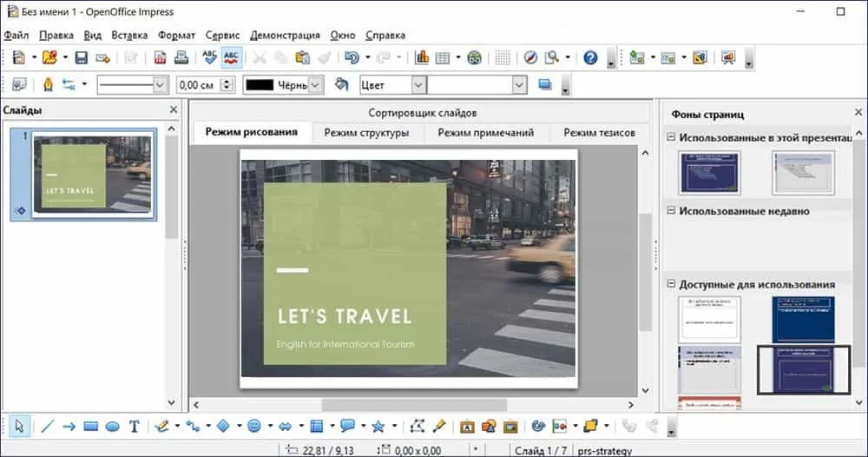
Task: Run the spelling check icon
Action: pyautogui.click(x=209, y=57)
